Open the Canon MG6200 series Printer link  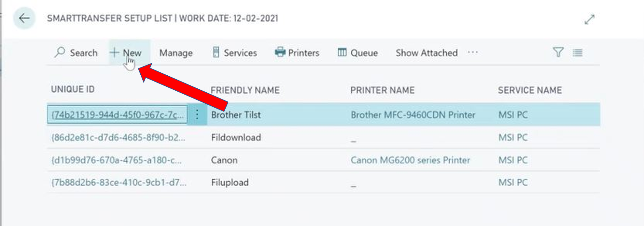pos(410,160)
